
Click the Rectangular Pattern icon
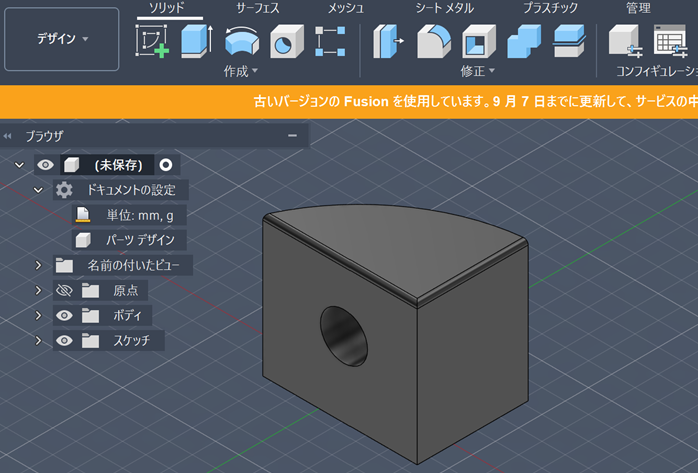pos(330,41)
